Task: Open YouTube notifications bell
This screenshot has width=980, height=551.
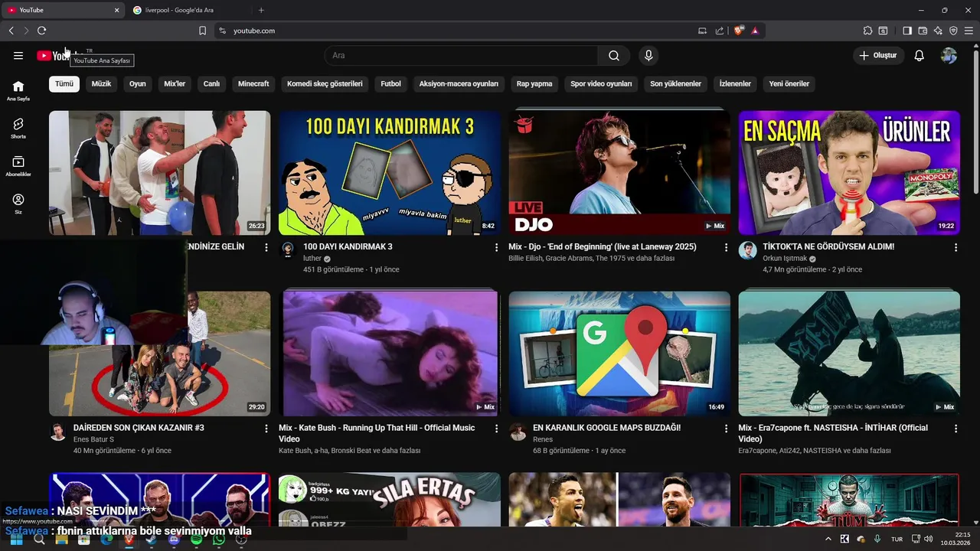Action: 920,56
